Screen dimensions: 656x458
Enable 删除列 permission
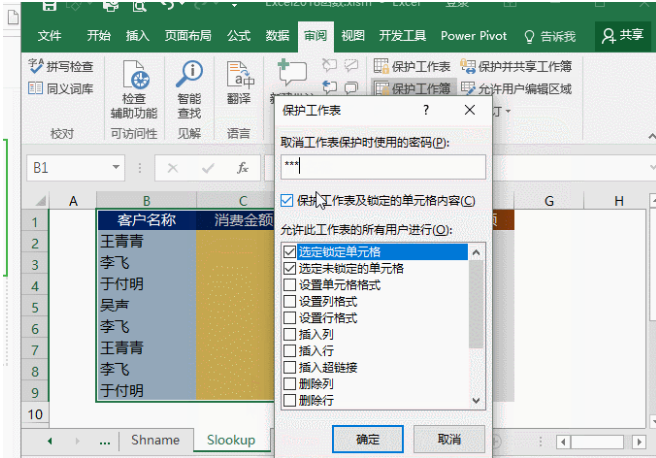290,384
